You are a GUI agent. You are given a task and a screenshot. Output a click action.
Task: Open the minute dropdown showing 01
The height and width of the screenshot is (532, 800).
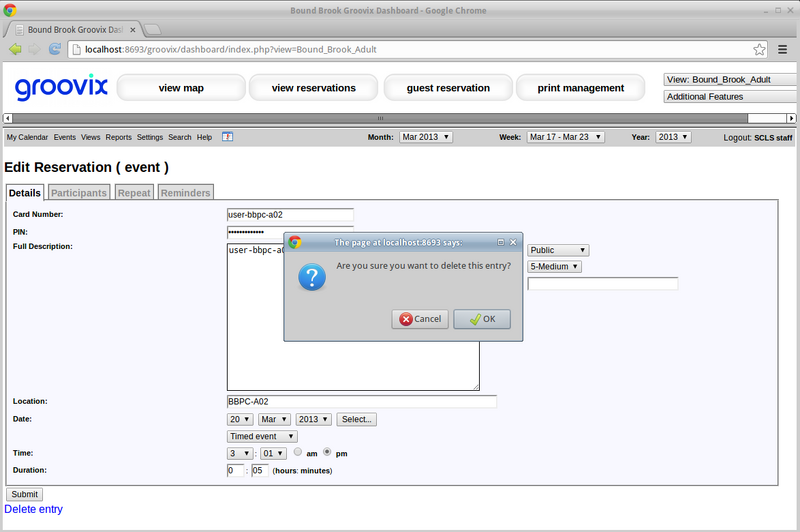coord(273,453)
